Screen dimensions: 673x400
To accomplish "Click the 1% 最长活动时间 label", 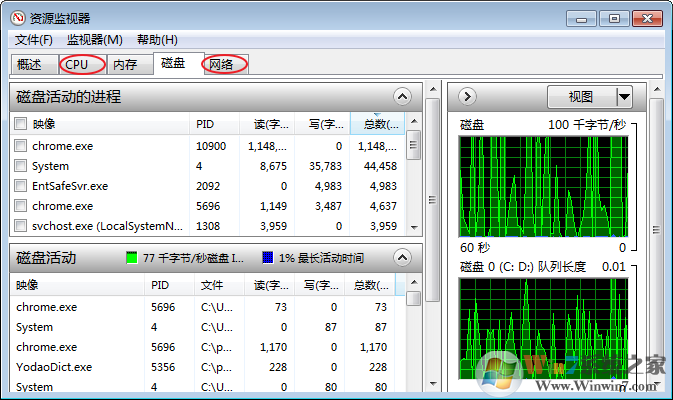I will (321, 258).
